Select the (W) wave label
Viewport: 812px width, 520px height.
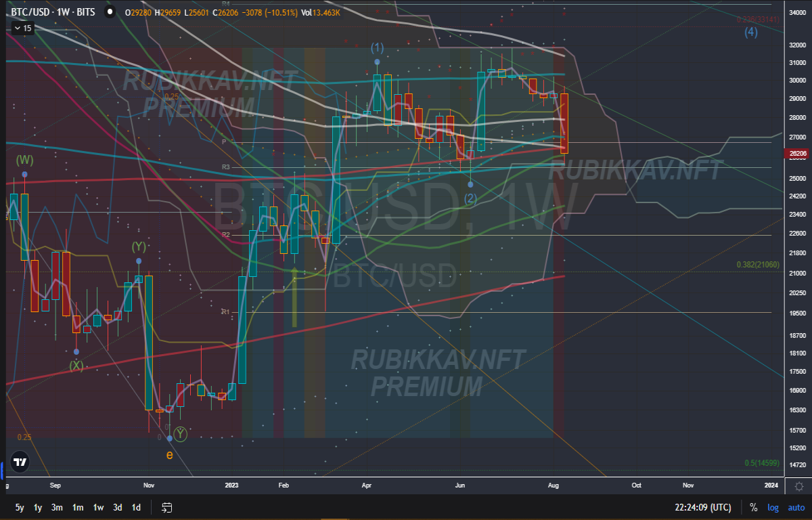pos(25,160)
